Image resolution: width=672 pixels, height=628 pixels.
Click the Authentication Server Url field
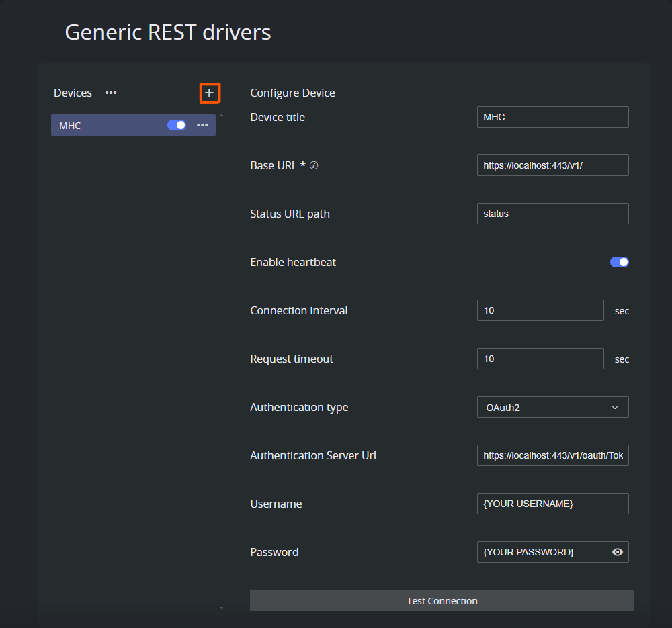click(552, 455)
